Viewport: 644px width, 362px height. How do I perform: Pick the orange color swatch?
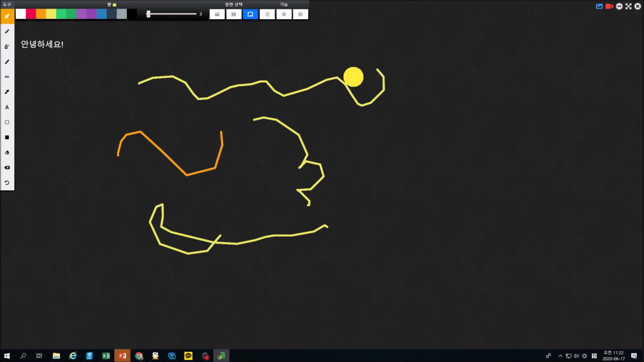point(41,14)
